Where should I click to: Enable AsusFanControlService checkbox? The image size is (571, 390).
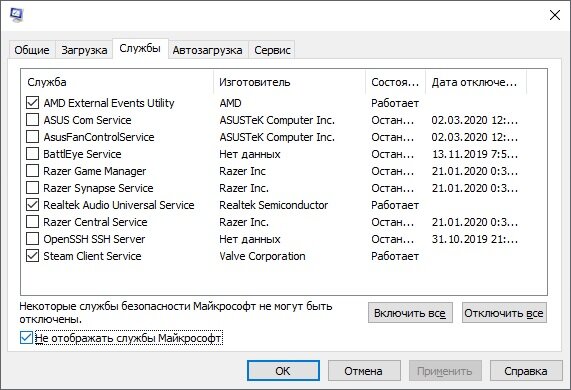(32, 137)
